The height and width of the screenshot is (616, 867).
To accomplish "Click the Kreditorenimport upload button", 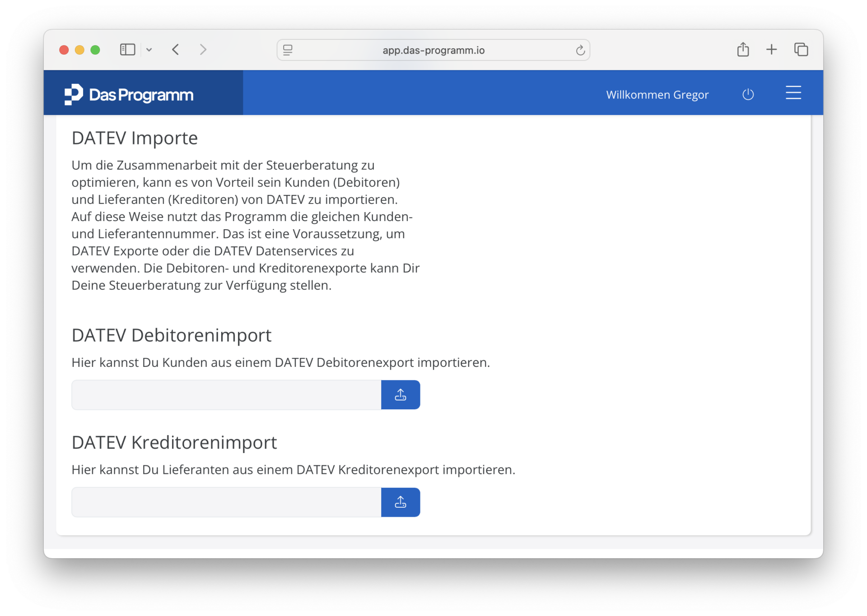I will [x=400, y=502].
